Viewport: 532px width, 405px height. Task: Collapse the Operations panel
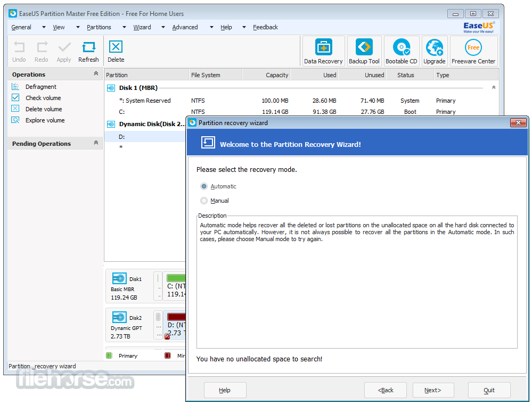click(96, 73)
